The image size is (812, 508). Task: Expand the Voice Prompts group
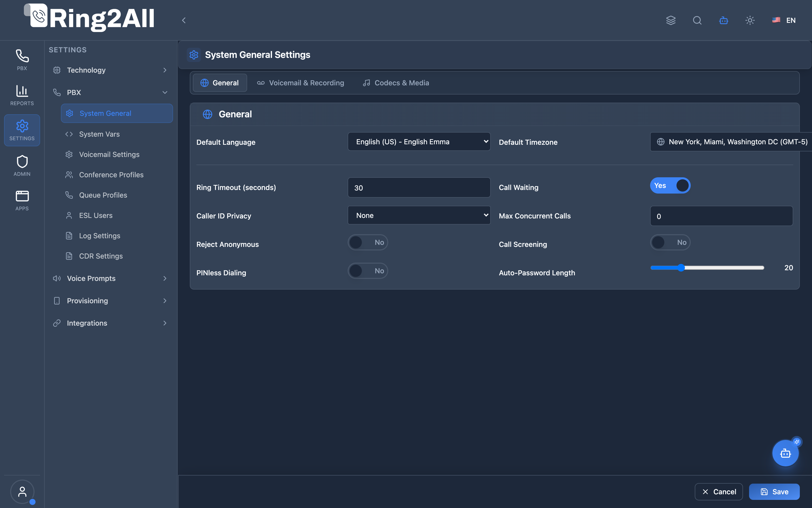tap(110, 278)
